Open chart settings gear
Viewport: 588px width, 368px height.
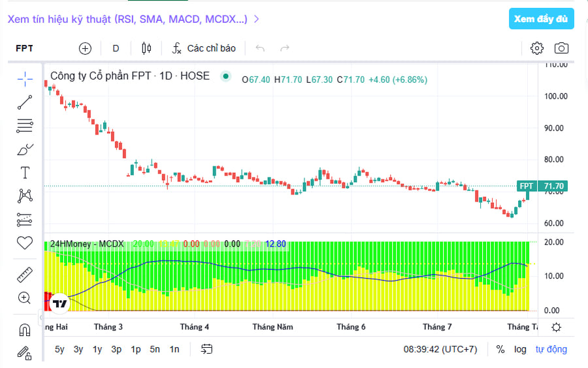[536, 48]
